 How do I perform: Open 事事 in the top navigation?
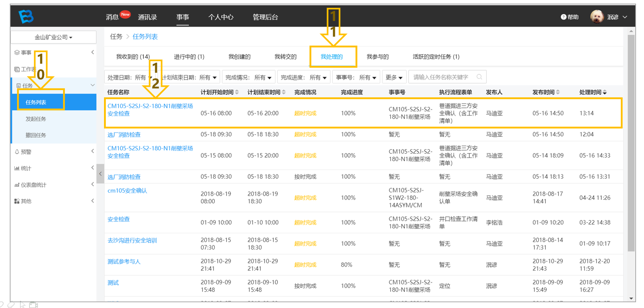pos(183,17)
